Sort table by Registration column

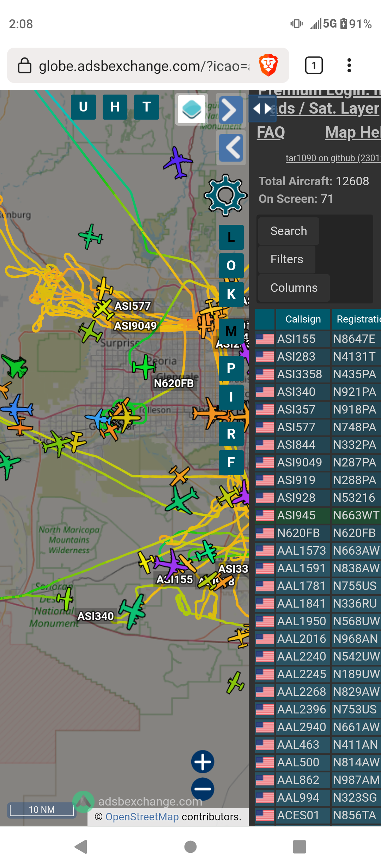point(356,319)
